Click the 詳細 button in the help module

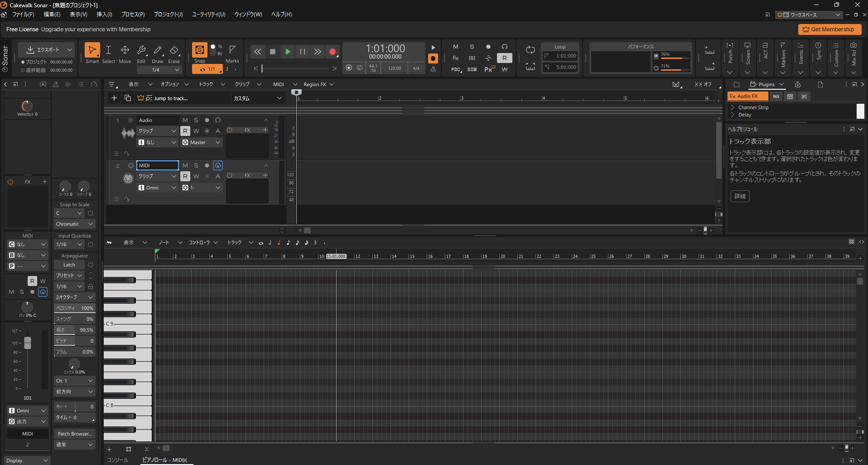click(740, 196)
